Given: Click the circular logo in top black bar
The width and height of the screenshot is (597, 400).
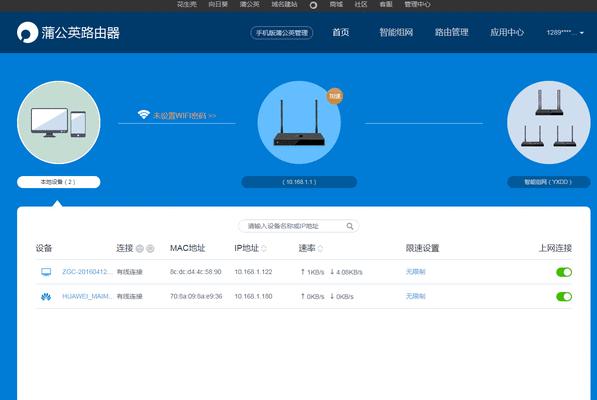Looking at the screenshot, I should pos(313,5).
